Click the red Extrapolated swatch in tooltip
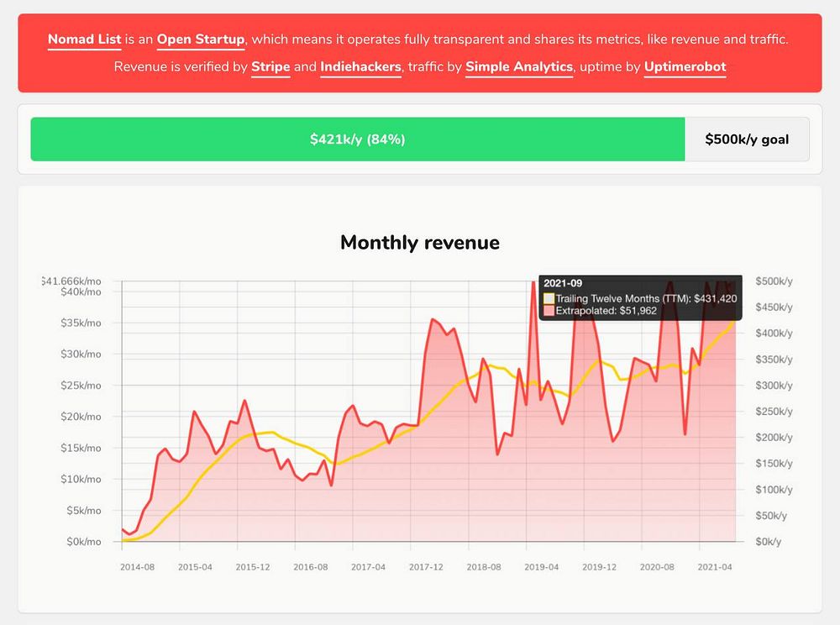This screenshot has height=625, width=840. coord(549,311)
